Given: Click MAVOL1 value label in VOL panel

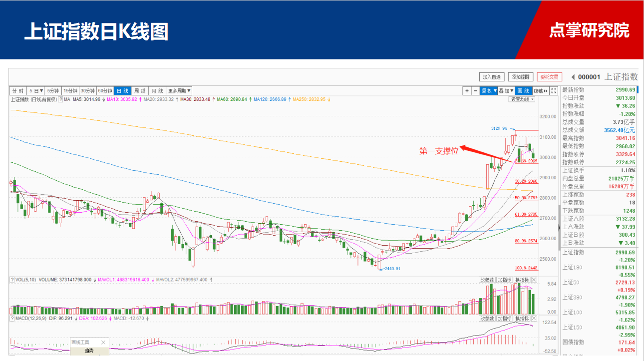Looking at the screenshot, I should (124, 280).
